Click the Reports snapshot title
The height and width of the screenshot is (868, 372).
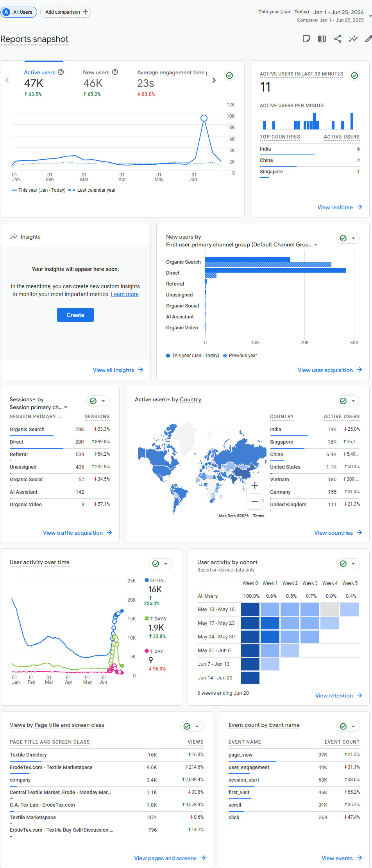pyautogui.click(x=34, y=39)
